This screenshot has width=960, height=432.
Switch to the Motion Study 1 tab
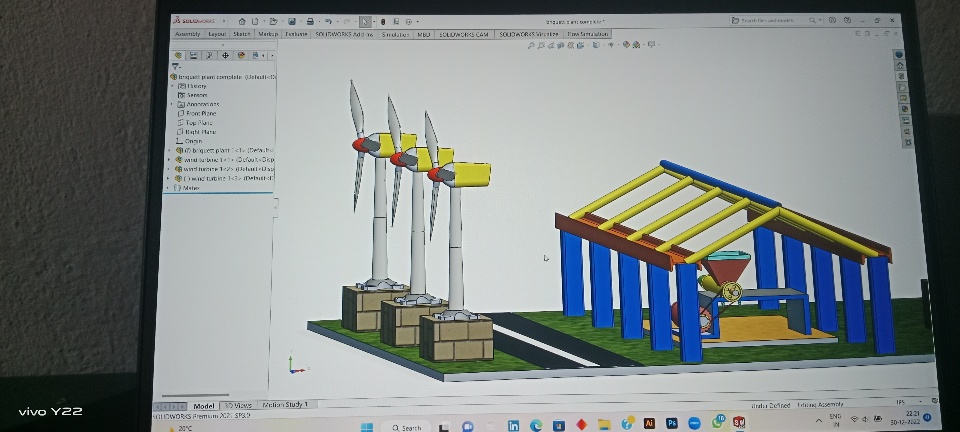286,404
